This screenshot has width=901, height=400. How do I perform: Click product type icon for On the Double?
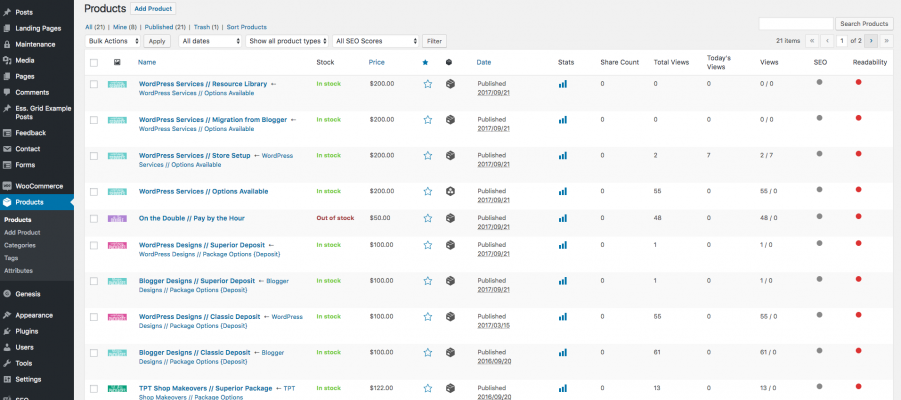click(x=451, y=218)
